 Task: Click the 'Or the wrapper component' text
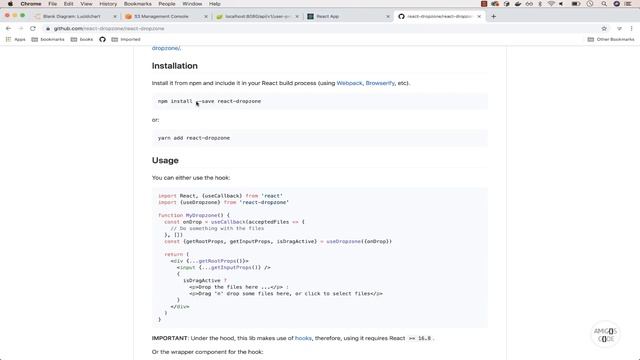point(207,352)
